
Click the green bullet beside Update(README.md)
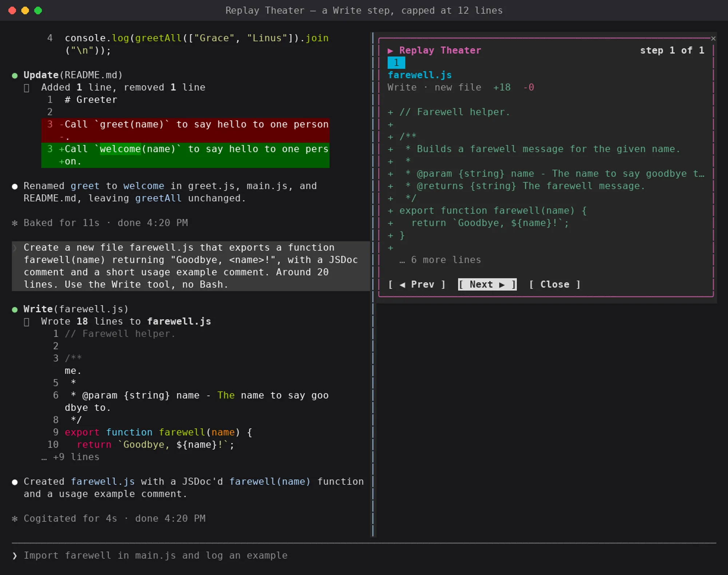(x=15, y=76)
